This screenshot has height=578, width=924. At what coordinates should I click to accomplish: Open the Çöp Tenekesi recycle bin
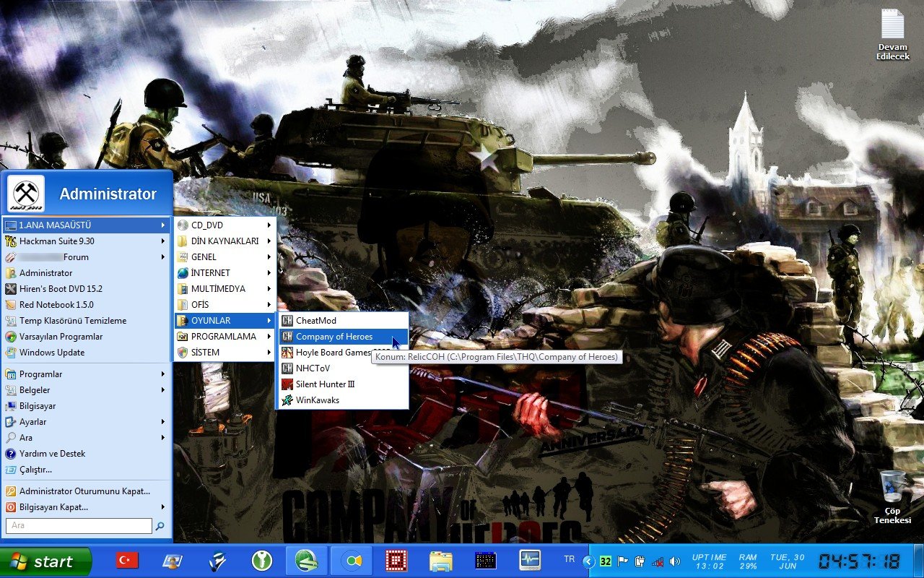pyautogui.click(x=892, y=497)
